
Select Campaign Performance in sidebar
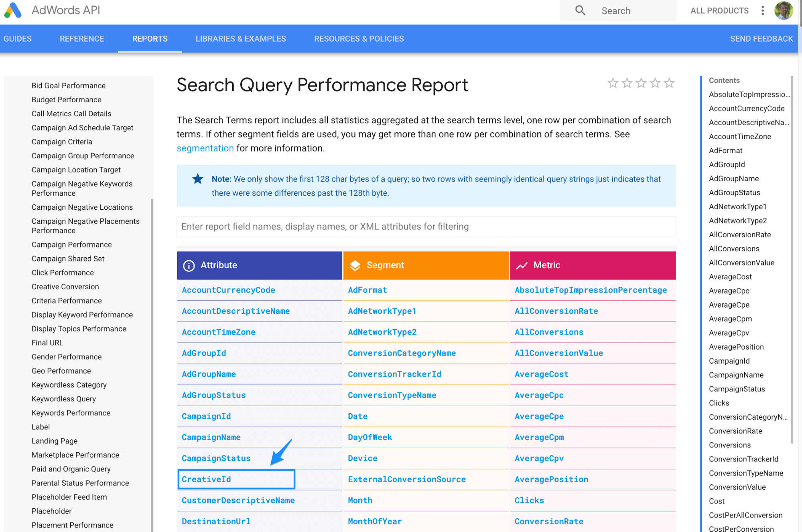coord(72,245)
